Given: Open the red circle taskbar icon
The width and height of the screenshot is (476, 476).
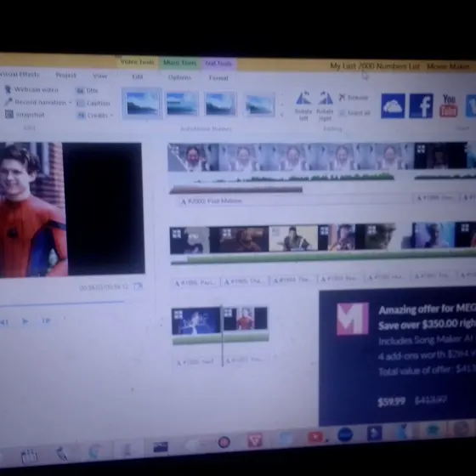Looking at the screenshot, I should point(224,442).
